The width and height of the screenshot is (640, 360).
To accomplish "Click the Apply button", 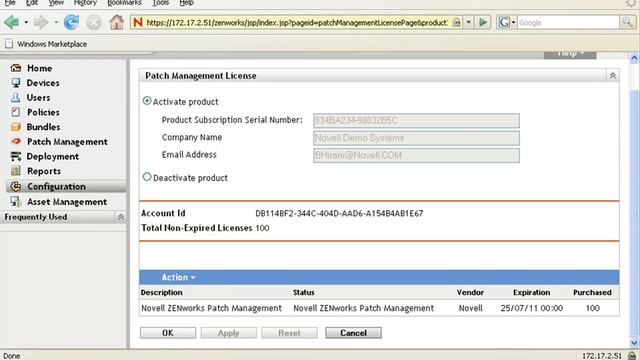I will (x=229, y=333).
